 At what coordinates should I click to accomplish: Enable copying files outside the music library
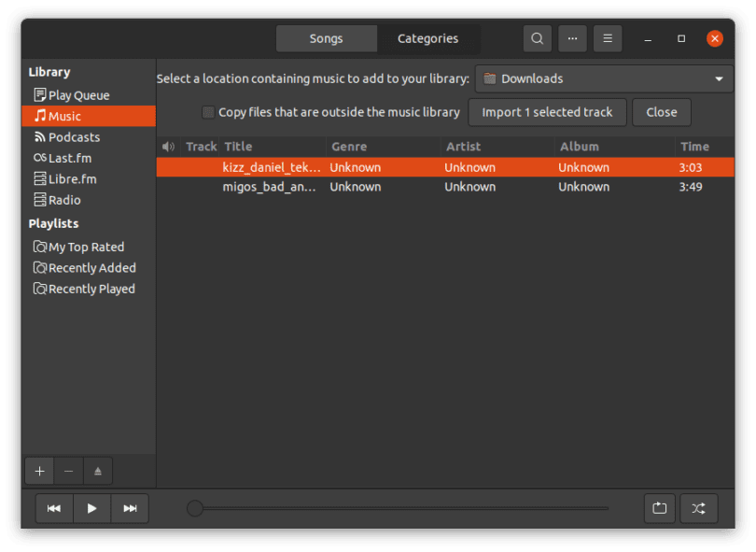pyautogui.click(x=207, y=112)
